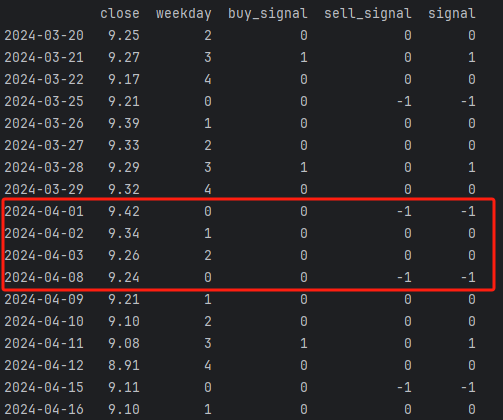
Task: Select the date 2024-03-20
Action: coord(44,35)
